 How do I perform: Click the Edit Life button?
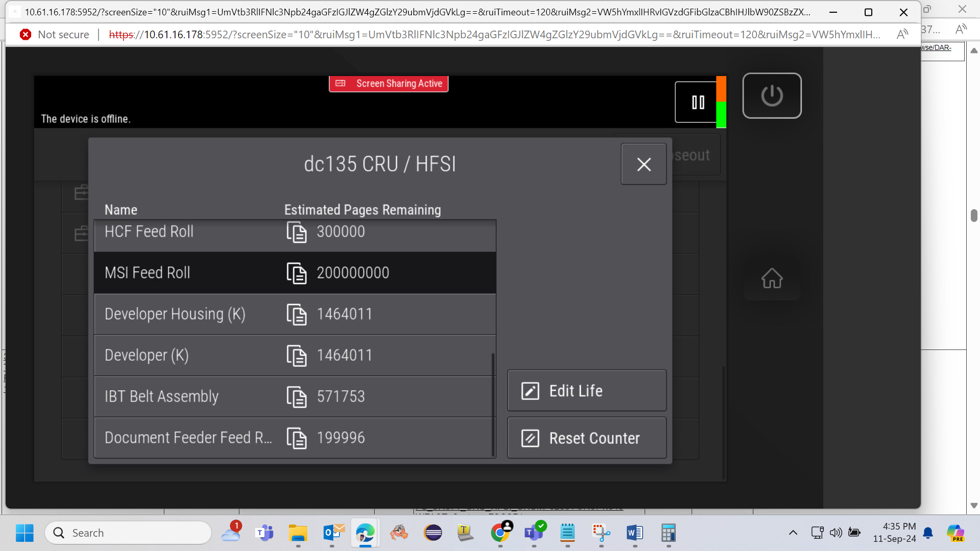point(587,391)
